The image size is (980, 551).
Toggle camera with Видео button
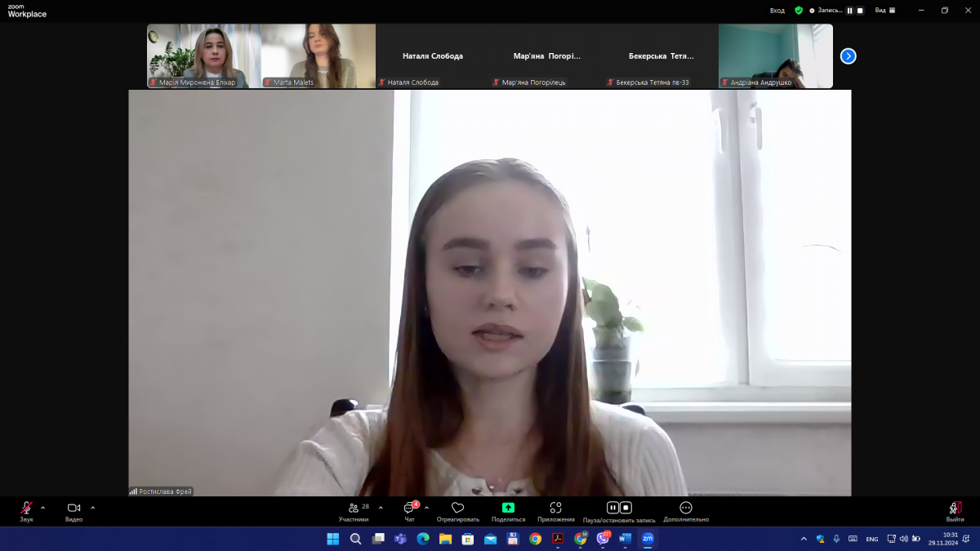73,508
